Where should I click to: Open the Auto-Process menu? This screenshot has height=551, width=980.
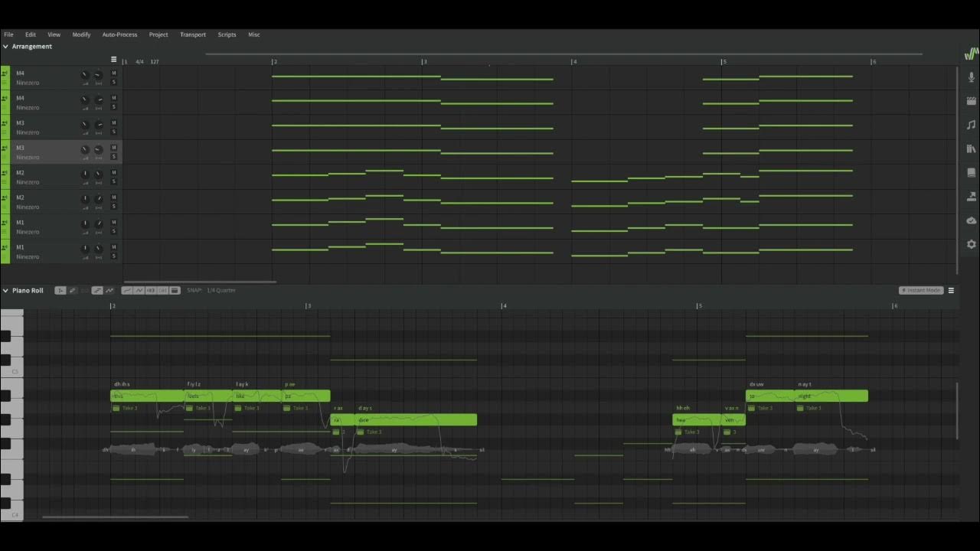pos(119,34)
